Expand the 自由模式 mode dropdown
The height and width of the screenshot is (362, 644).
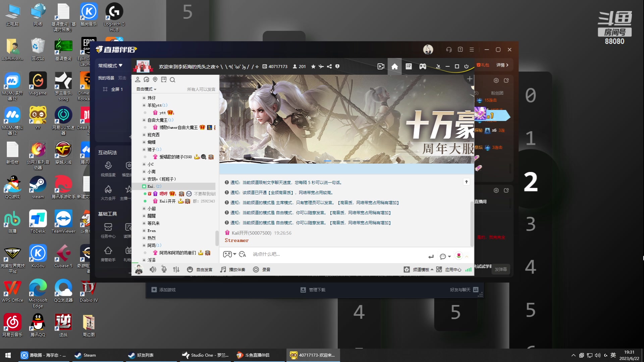pos(146,89)
